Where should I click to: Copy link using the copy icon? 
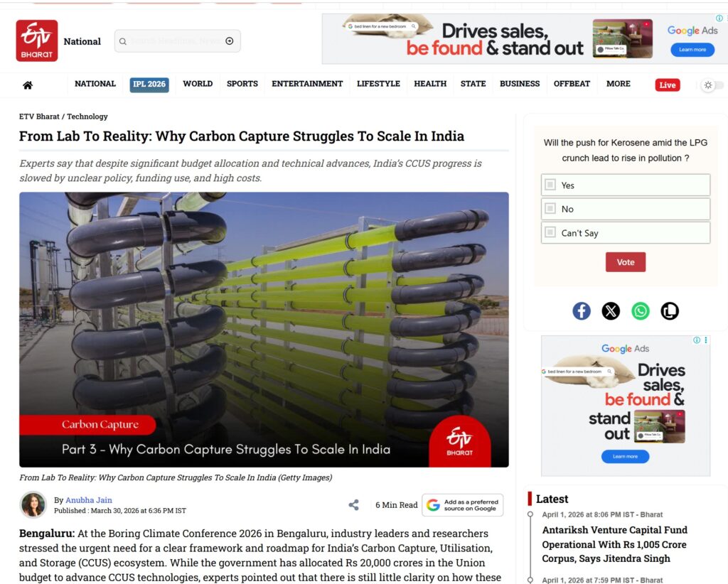(670, 310)
